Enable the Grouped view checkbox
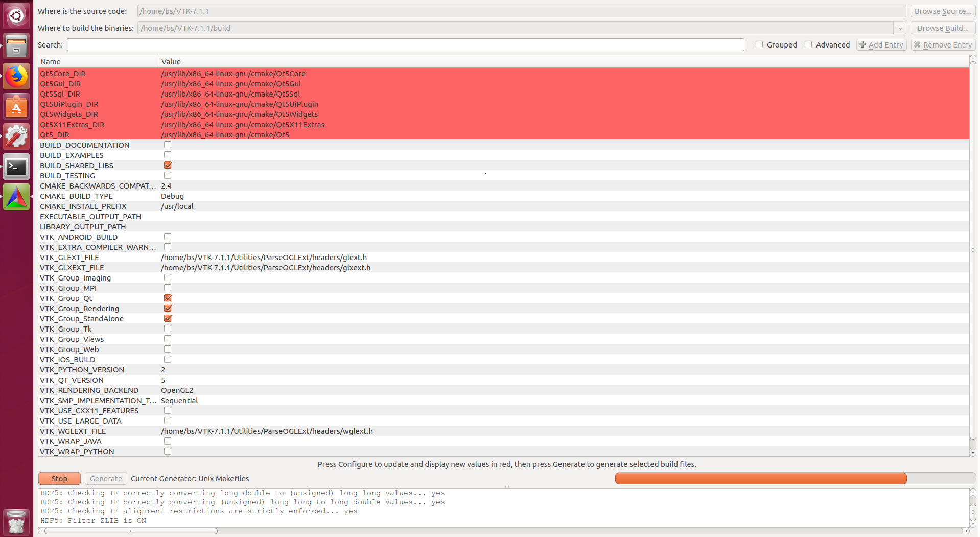The width and height of the screenshot is (980, 537). [759, 44]
